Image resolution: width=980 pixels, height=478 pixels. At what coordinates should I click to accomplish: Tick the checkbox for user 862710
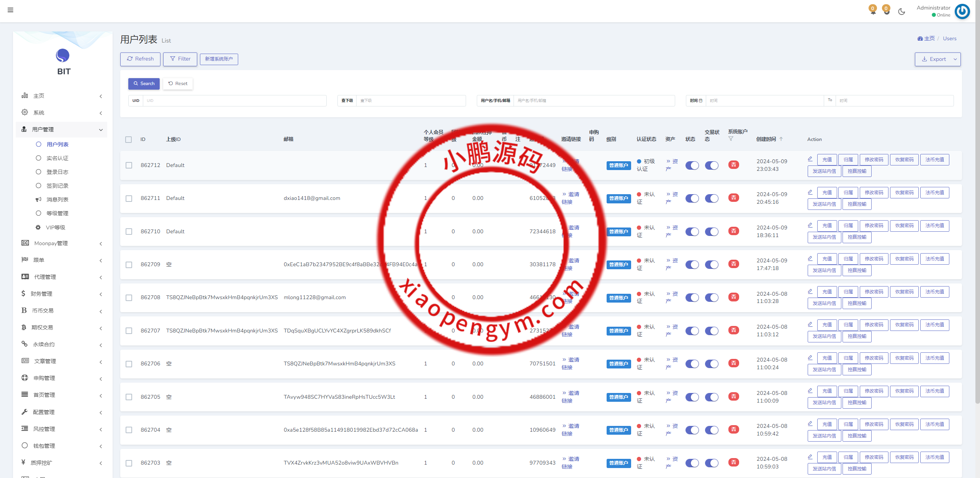[x=129, y=231]
